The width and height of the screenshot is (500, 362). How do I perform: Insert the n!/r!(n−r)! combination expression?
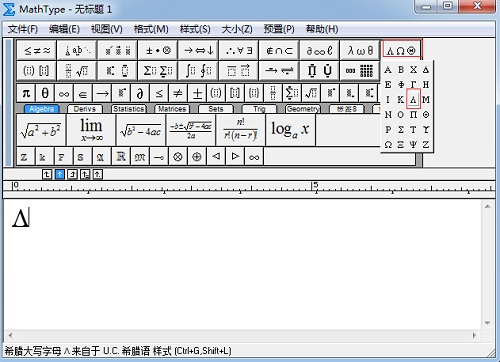240,130
